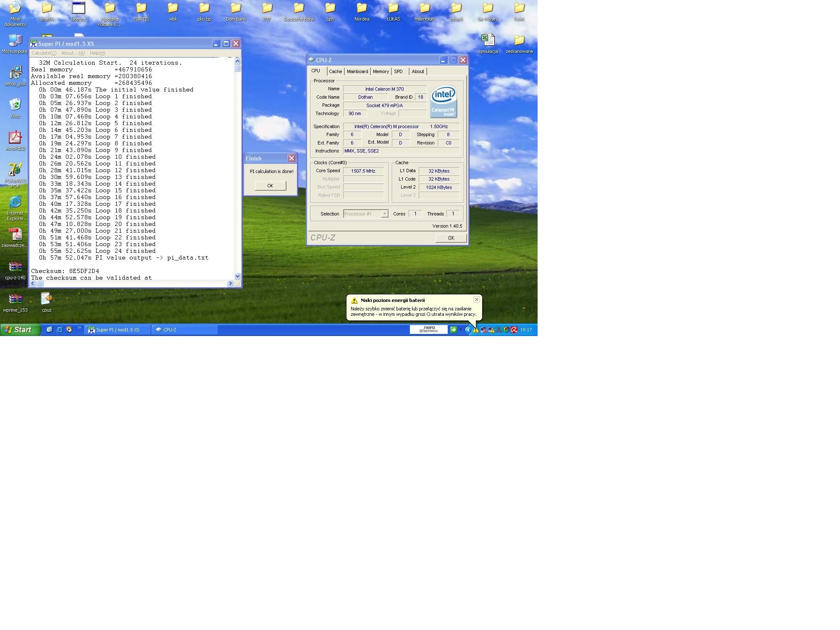Click the Avira antivirus tray icon
Viewport: 840px width, 630px height.
coord(514,330)
